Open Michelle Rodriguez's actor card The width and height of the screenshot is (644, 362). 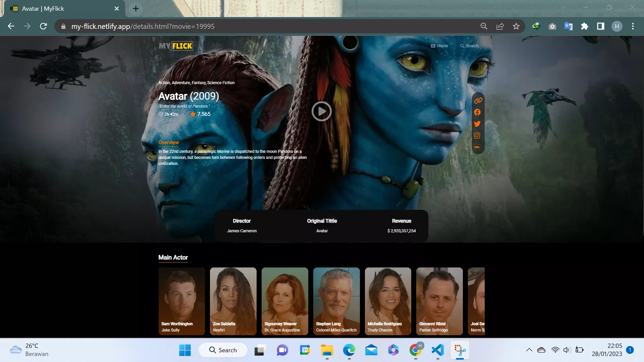[388, 301]
